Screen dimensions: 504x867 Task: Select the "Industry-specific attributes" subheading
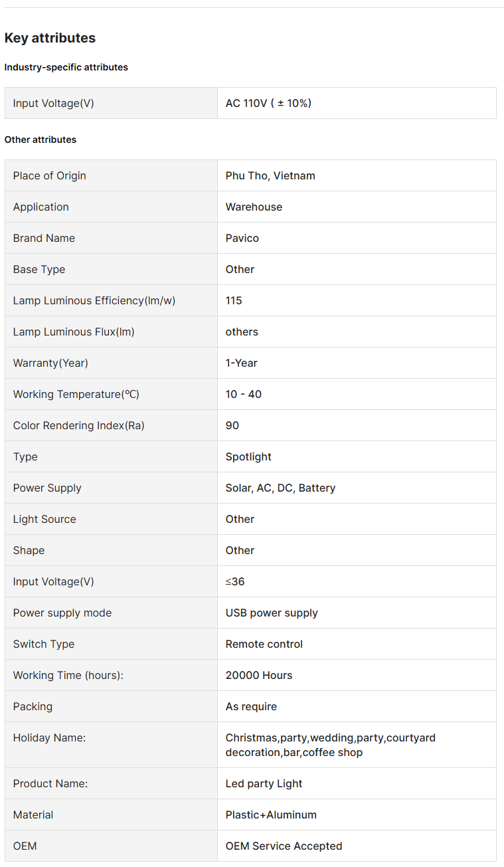66,67
